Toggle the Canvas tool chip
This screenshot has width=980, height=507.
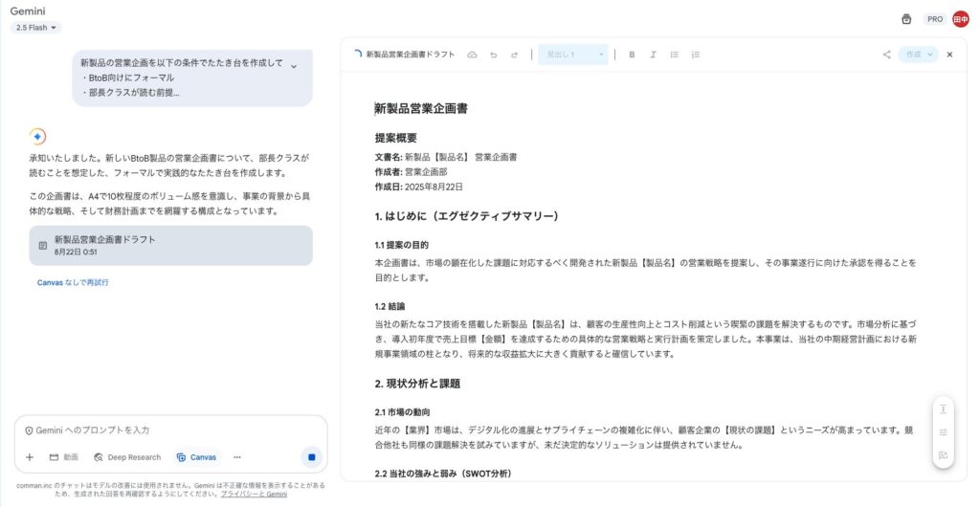(x=196, y=457)
